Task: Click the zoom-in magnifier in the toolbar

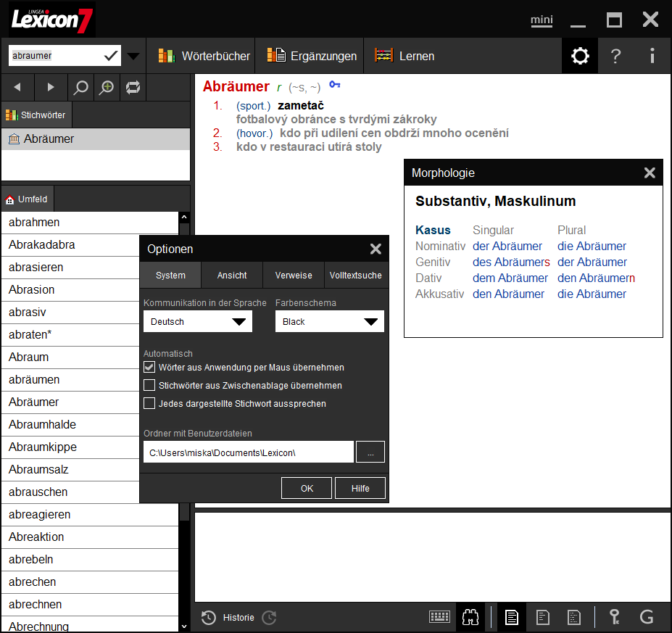Action: click(107, 87)
